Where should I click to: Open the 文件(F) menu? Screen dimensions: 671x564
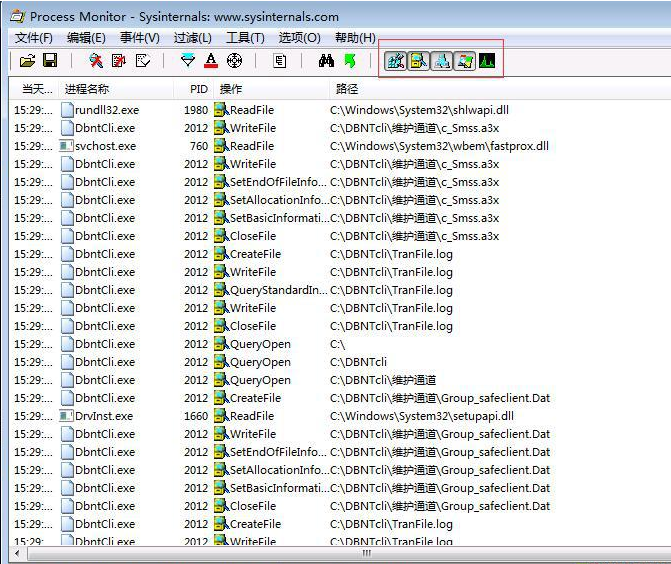coord(33,38)
